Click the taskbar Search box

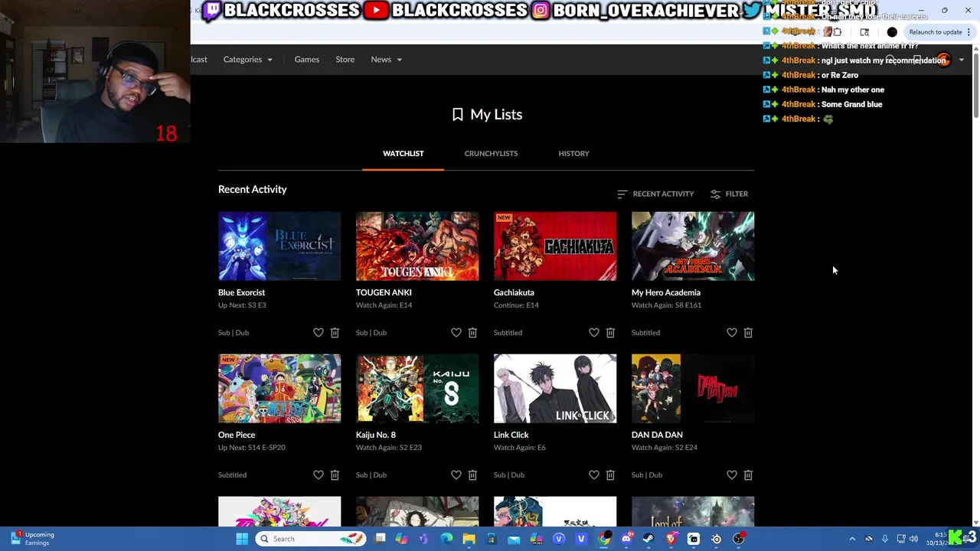(x=311, y=539)
